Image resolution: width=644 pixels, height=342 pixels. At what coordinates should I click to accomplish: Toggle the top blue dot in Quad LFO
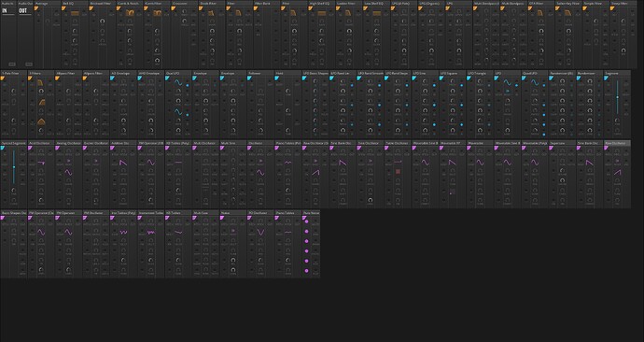[544, 86]
